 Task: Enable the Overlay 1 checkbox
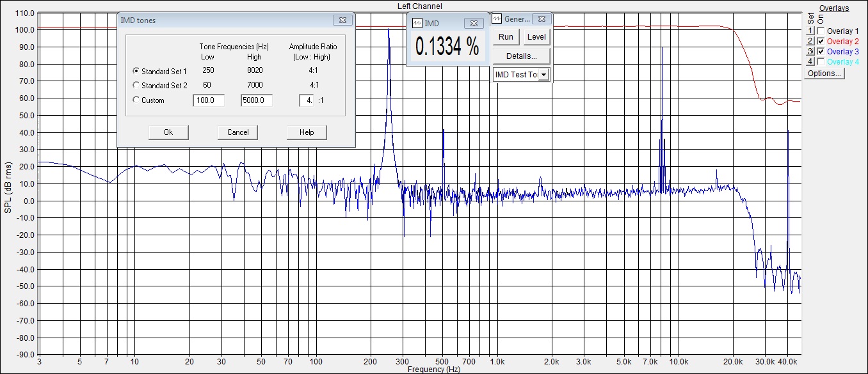click(x=821, y=31)
